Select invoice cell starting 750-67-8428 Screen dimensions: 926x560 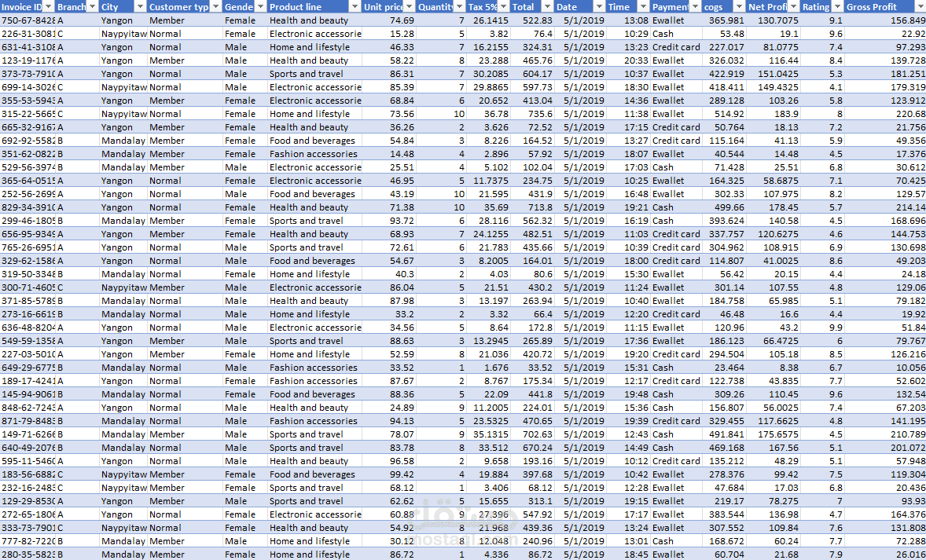coord(28,20)
